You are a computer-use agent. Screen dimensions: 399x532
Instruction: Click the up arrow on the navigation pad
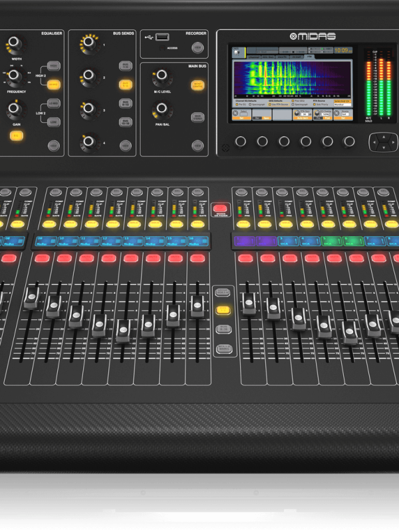[384, 137]
